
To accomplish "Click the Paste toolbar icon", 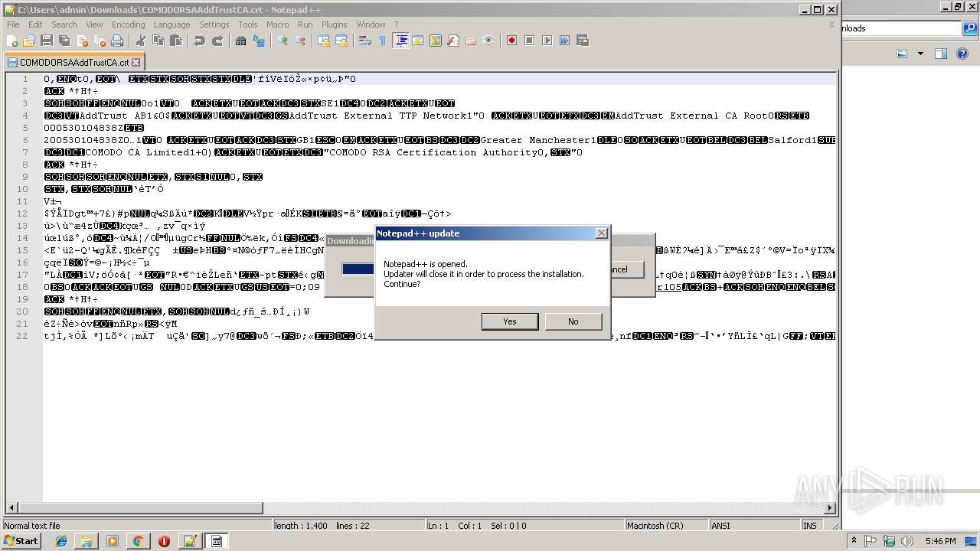I will coord(175,41).
